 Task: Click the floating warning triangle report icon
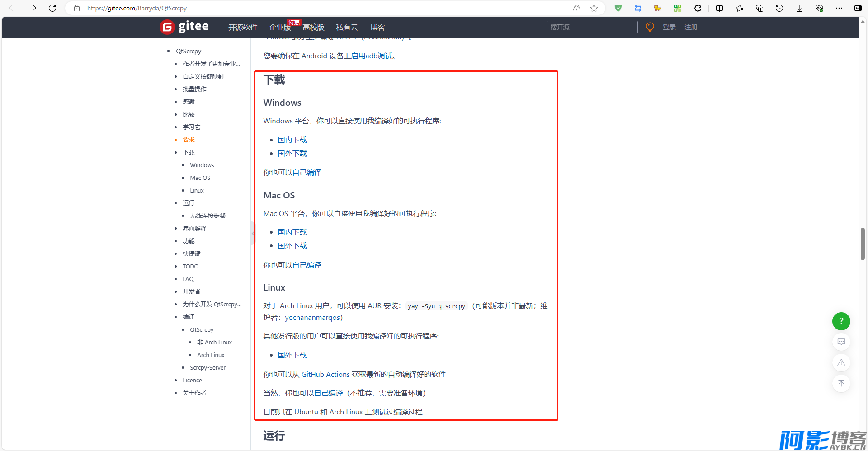pos(841,363)
